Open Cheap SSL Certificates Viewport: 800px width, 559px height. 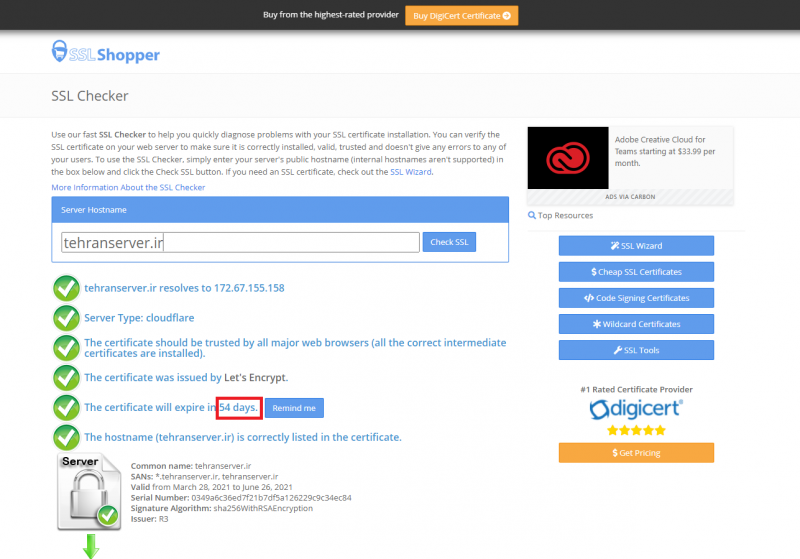coord(636,272)
